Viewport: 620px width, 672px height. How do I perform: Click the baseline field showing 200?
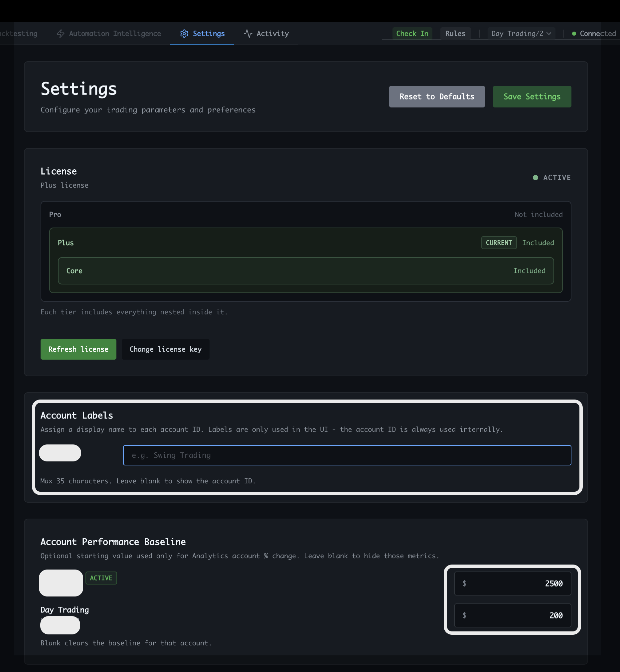(x=513, y=615)
